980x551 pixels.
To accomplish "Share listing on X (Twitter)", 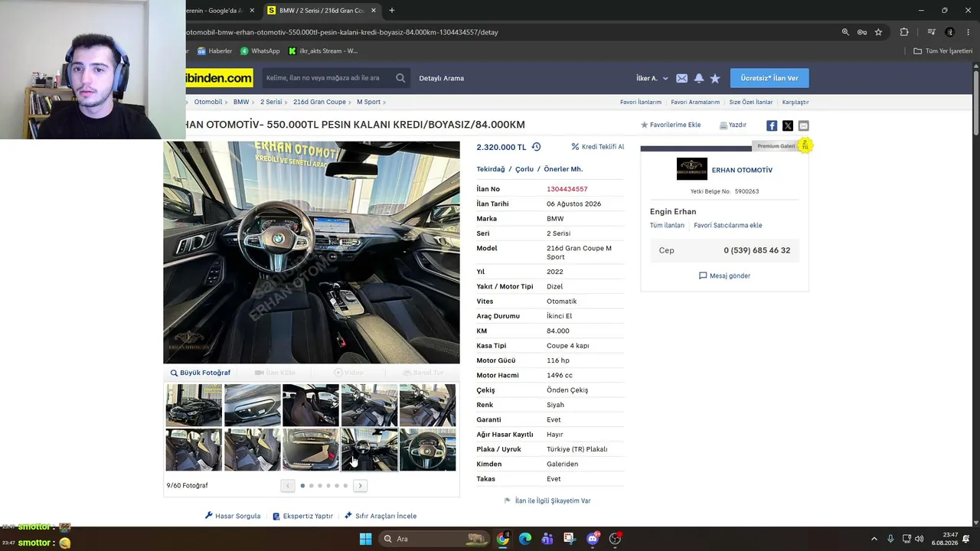I will (x=788, y=126).
